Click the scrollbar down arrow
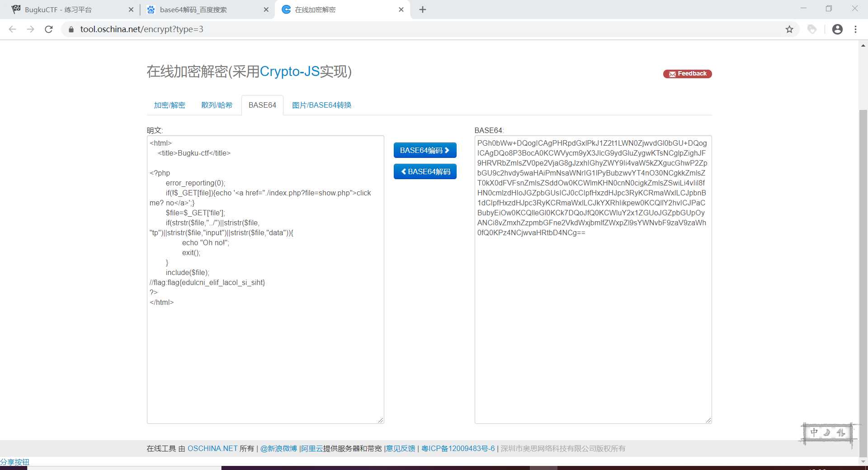 (x=863, y=462)
